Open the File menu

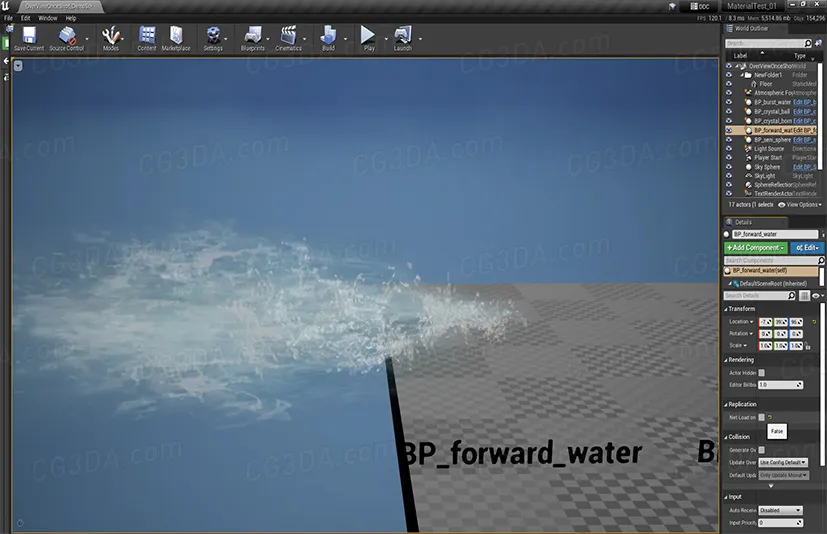(8, 18)
